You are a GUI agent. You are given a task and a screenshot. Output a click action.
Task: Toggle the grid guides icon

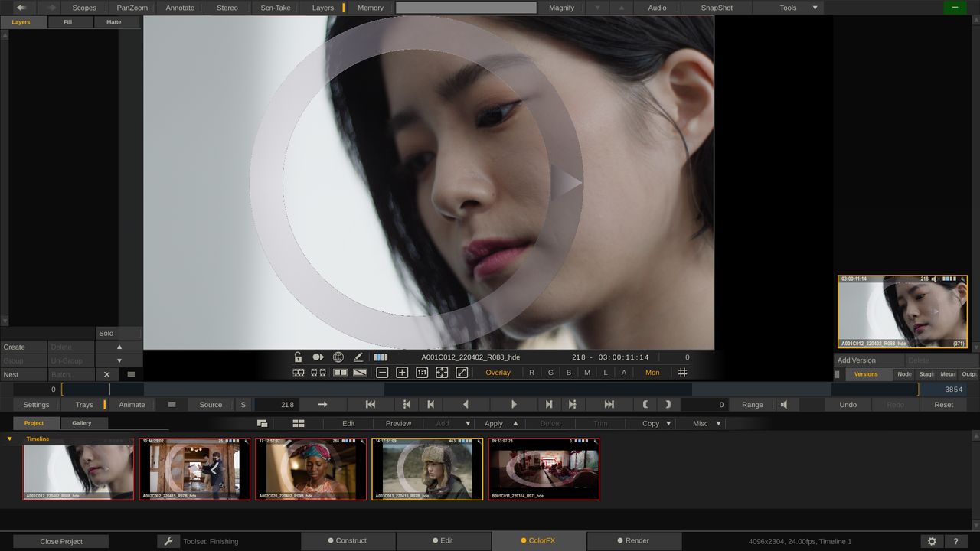[x=682, y=373]
